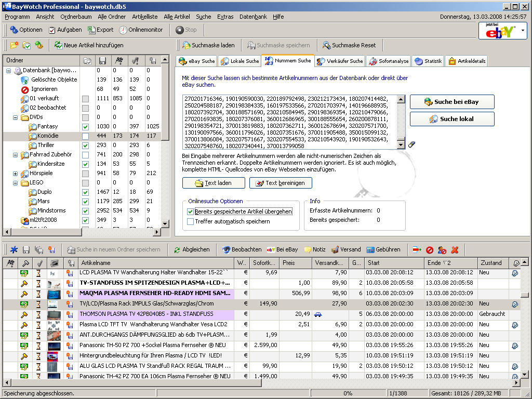
Task: Click the floppy disk column header in Ordner panel
Action: (102, 60)
